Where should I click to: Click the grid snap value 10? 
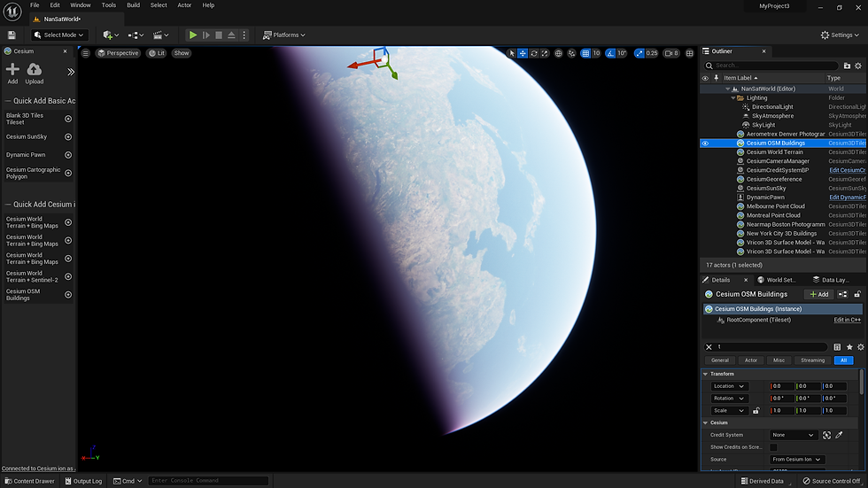[x=596, y=53]
